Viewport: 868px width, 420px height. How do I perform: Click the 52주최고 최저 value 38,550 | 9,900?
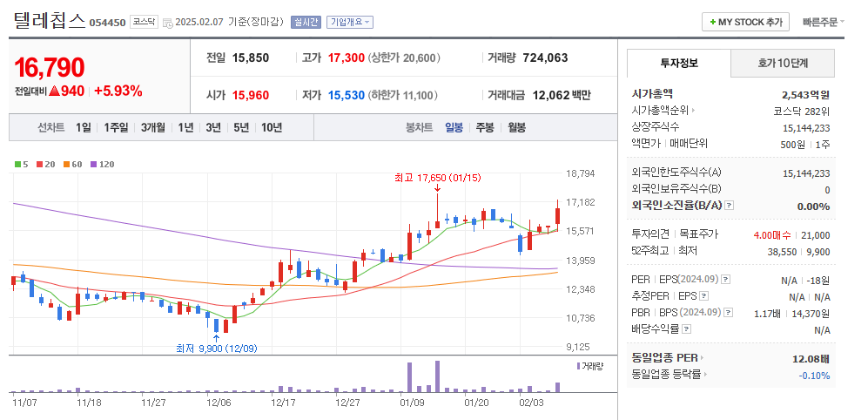click(800, 252)
